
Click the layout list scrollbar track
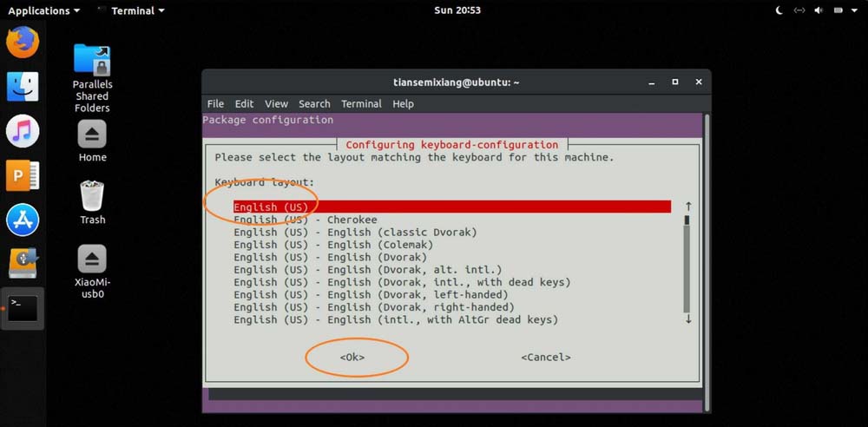[687, 268]
